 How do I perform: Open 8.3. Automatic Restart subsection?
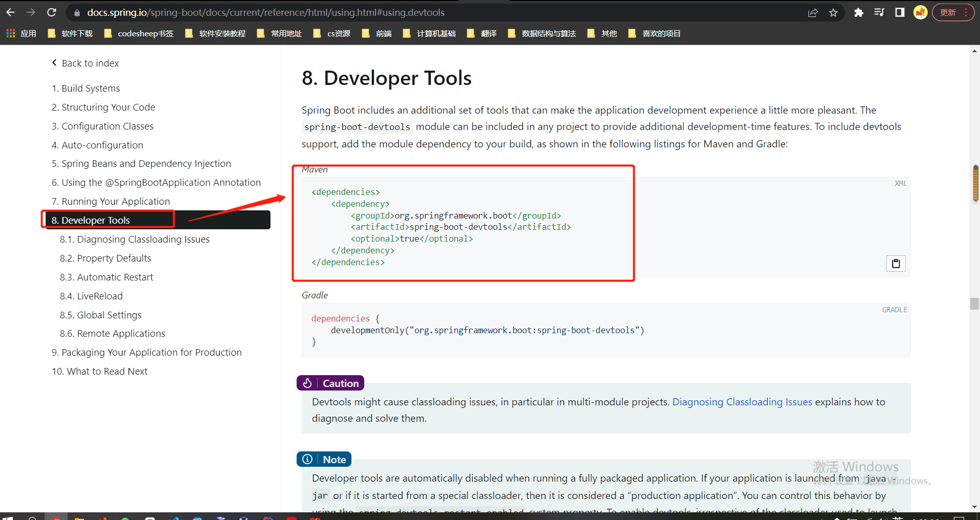click(107, 277)
